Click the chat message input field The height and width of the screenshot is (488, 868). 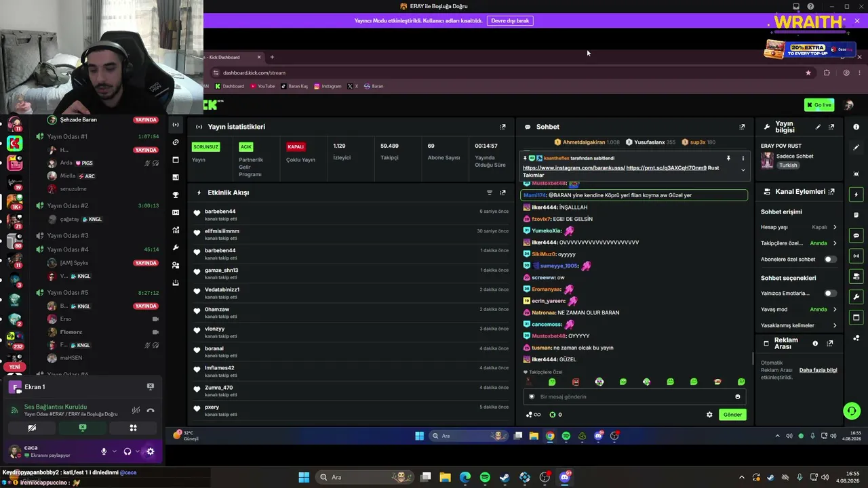[x=635, y=396]
